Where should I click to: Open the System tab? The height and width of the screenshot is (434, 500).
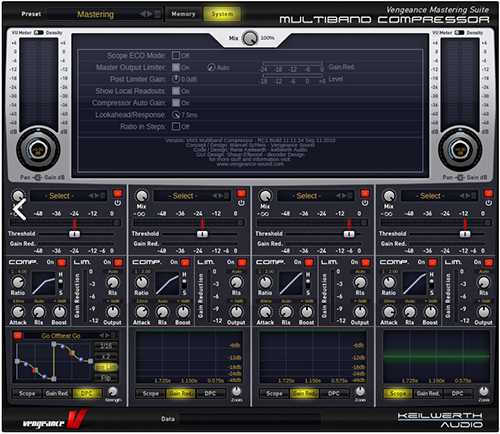(222, 14)
